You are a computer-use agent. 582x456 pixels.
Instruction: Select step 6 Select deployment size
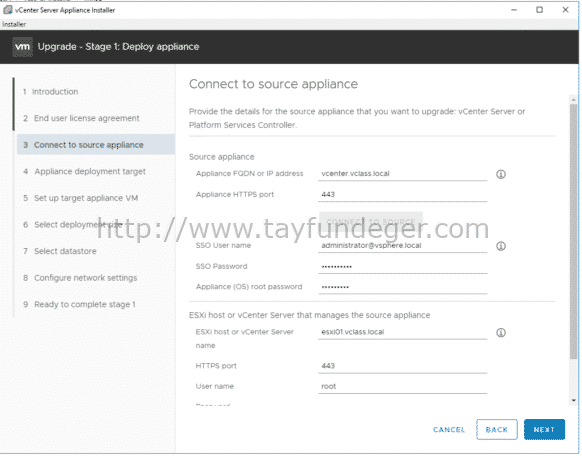pos(73,225)
